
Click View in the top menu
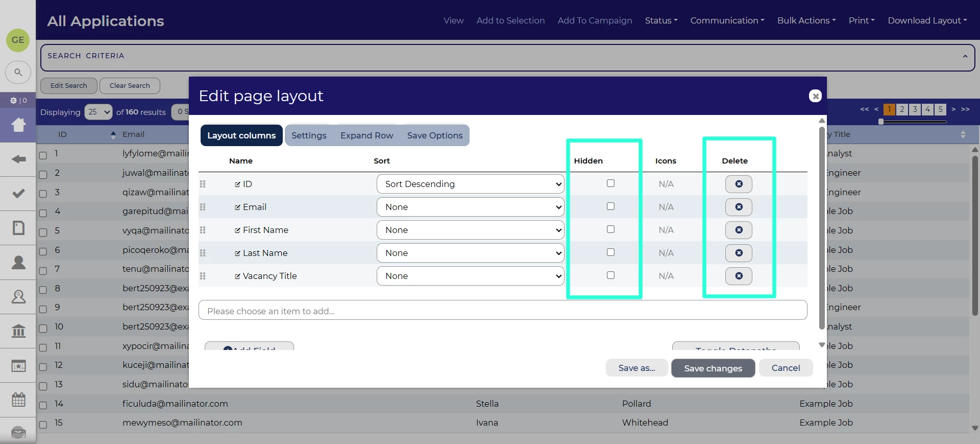[x=454, y=20]
